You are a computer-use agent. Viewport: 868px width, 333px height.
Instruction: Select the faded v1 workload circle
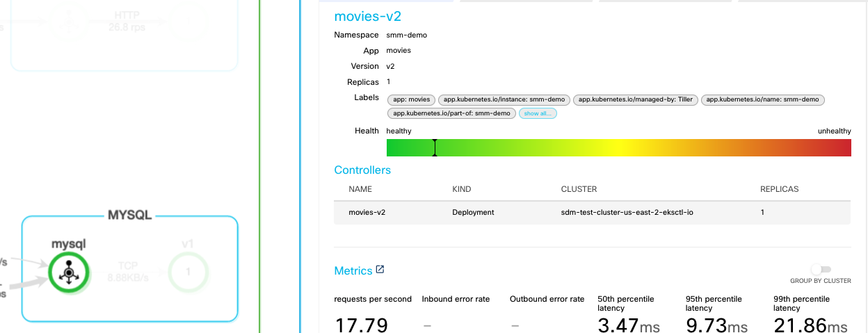187,272
